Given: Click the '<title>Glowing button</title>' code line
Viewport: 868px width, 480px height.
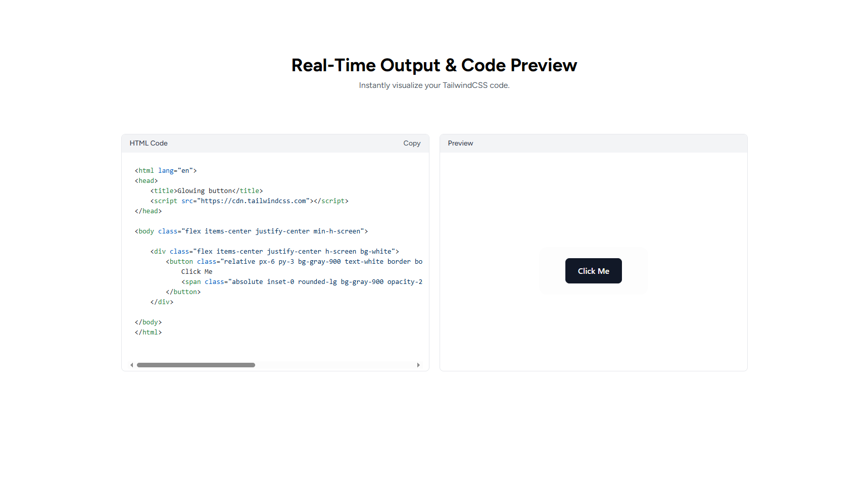Looking at the screenshot, I should click(207, 191).
